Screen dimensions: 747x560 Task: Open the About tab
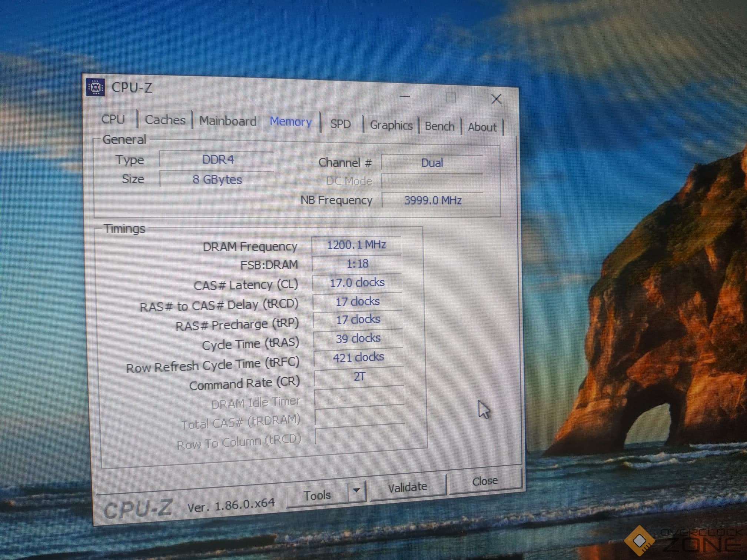(x=482, y=127)
